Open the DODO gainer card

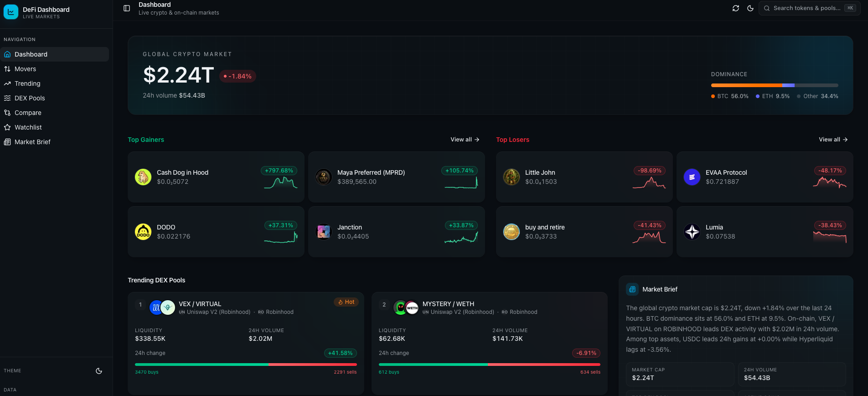[x=216, y=232]
